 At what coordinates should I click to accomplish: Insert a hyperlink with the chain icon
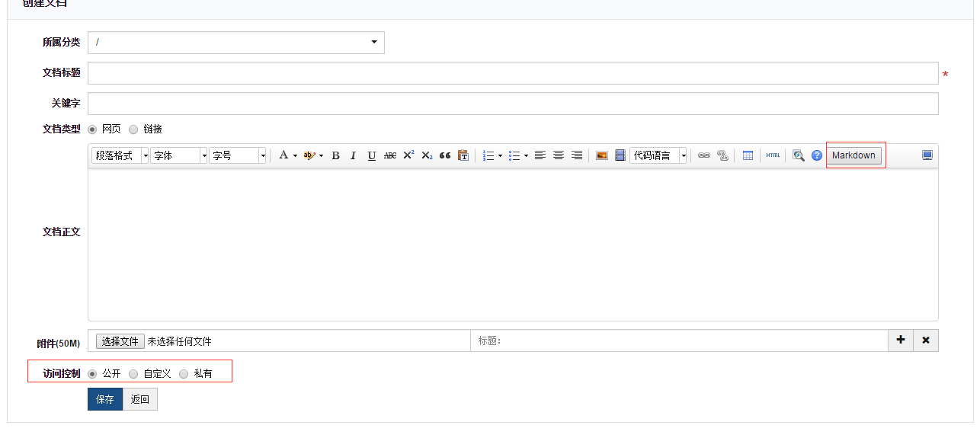704,155
